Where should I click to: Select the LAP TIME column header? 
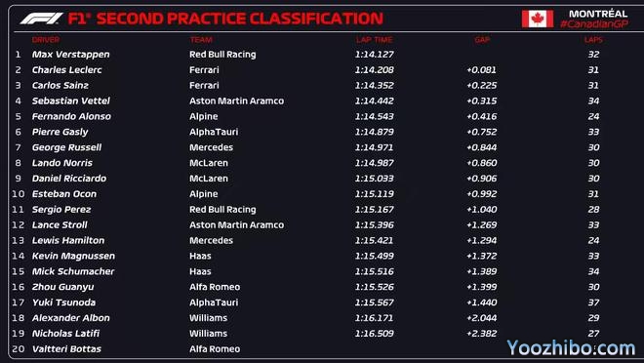point(374,40)
